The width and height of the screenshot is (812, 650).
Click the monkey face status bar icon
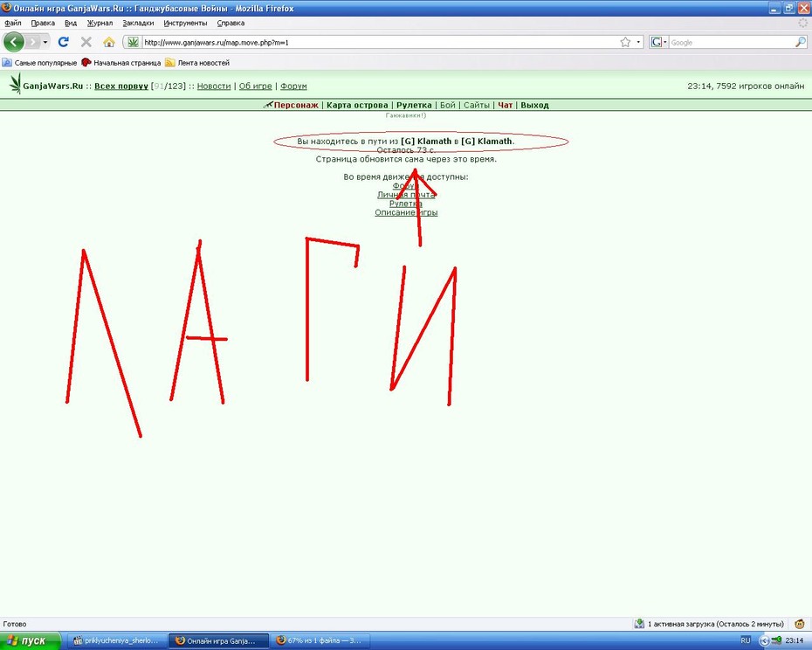coord(800,624)
